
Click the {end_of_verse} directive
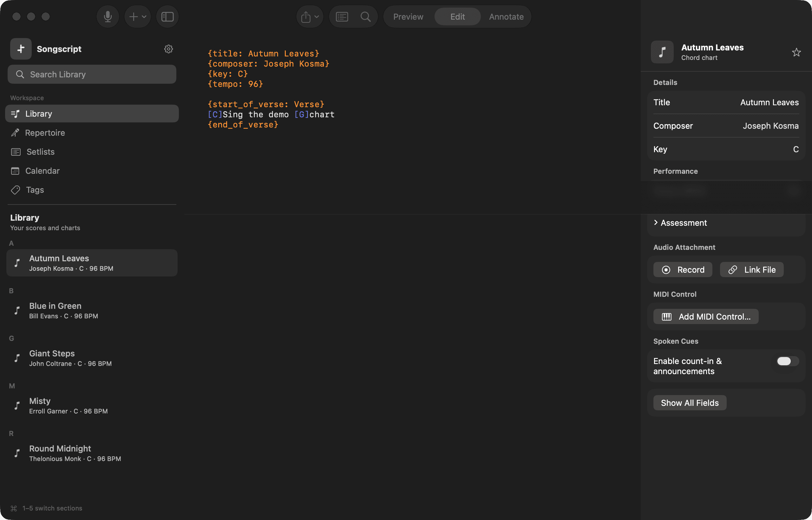pyautogui.click(x=243, y=125)
